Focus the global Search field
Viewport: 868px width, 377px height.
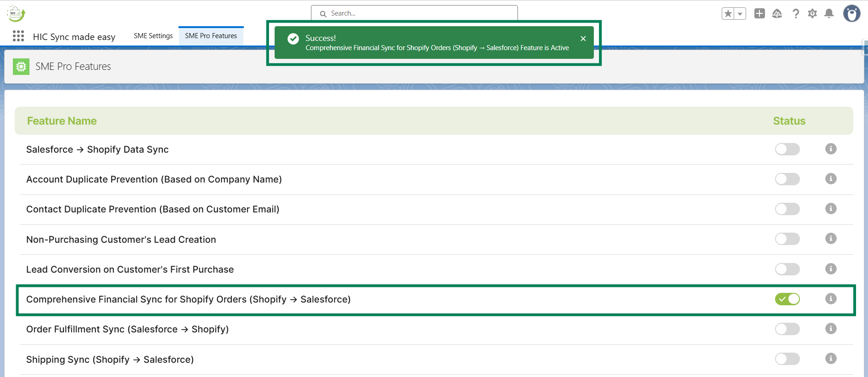(414, 13)
